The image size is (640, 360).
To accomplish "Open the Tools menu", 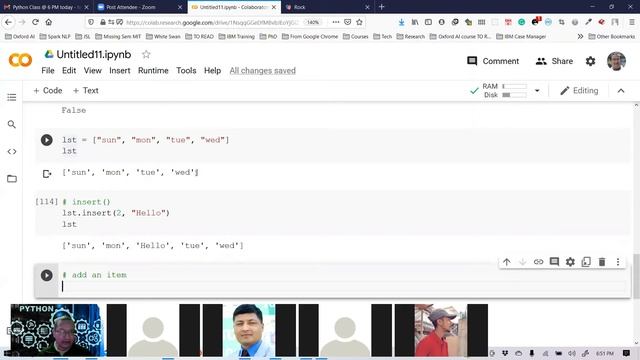I will click(186, 71).
